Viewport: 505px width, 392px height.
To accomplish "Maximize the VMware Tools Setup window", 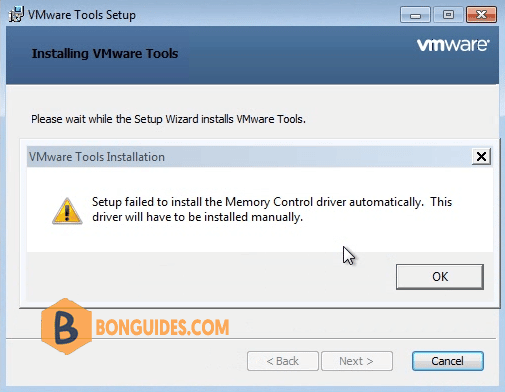I will pos(448,15).
